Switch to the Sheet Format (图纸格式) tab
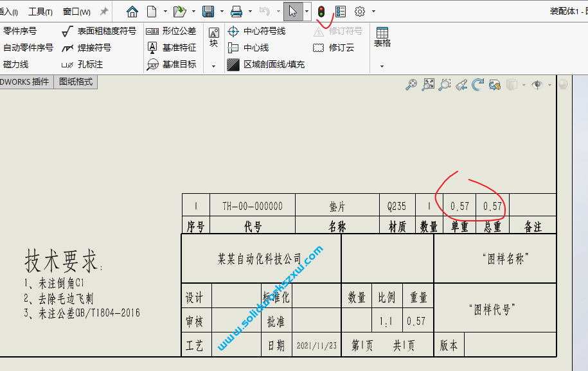The width and height of the screenshot is (588, 371). tap(76, 82)
